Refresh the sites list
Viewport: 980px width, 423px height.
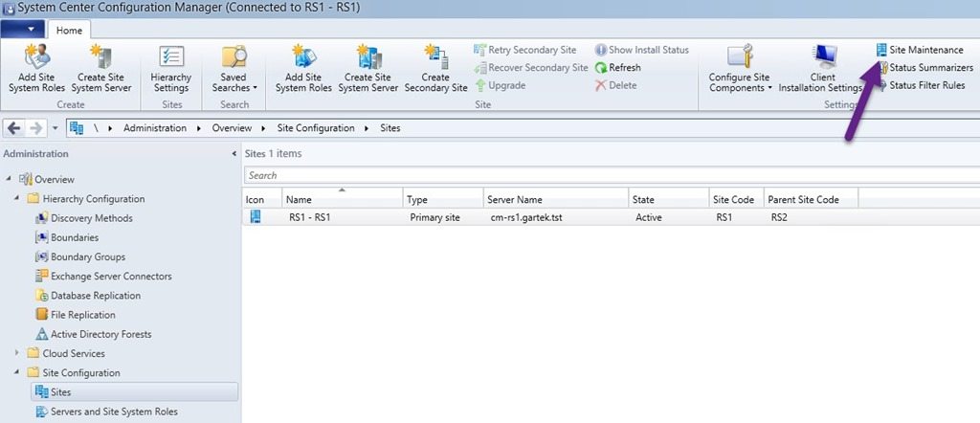(617, 68)
